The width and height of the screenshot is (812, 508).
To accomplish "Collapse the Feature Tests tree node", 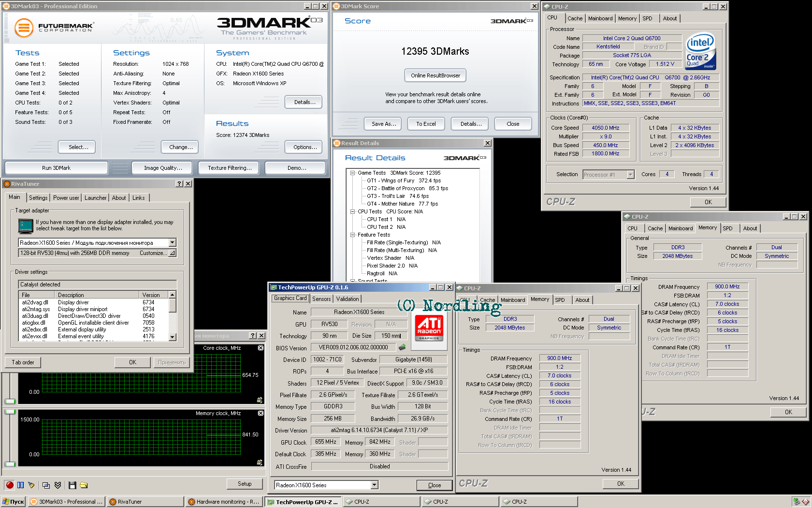I will pyautogui.click(x=353, y=235).
